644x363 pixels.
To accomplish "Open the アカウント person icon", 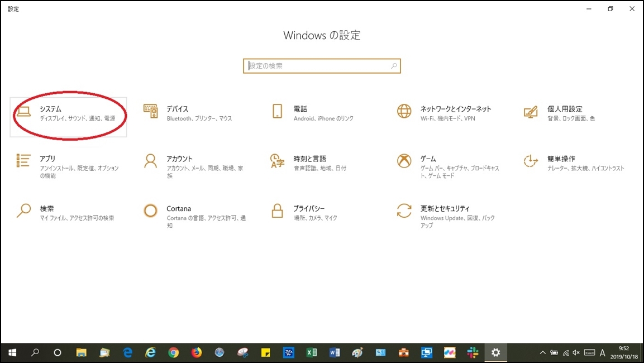I will pyautogui.click(x=150, y=161).
